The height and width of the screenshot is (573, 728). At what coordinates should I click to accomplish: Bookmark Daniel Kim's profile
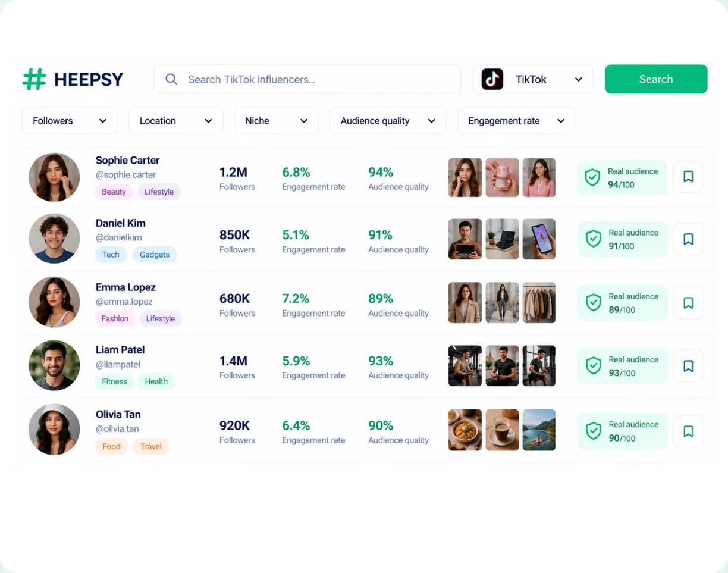point(688,239)
